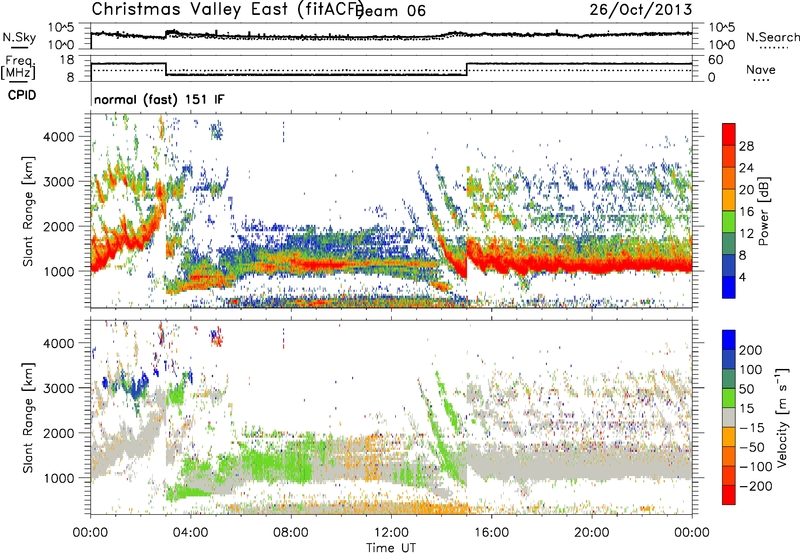The height and width of the screenshot is (554, 800).
Task: Click the '4000' range tick of the power panel
Action: [x=59, y=137]
